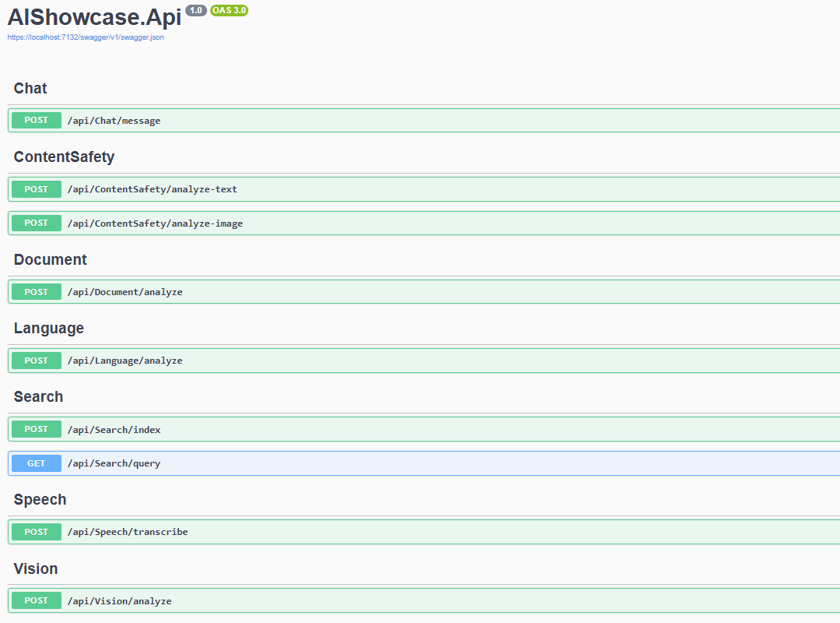Screen dimensions: 840x623
Task: Click the POST badge on /api/Language/analyze
Action: [x=36, y=360]
